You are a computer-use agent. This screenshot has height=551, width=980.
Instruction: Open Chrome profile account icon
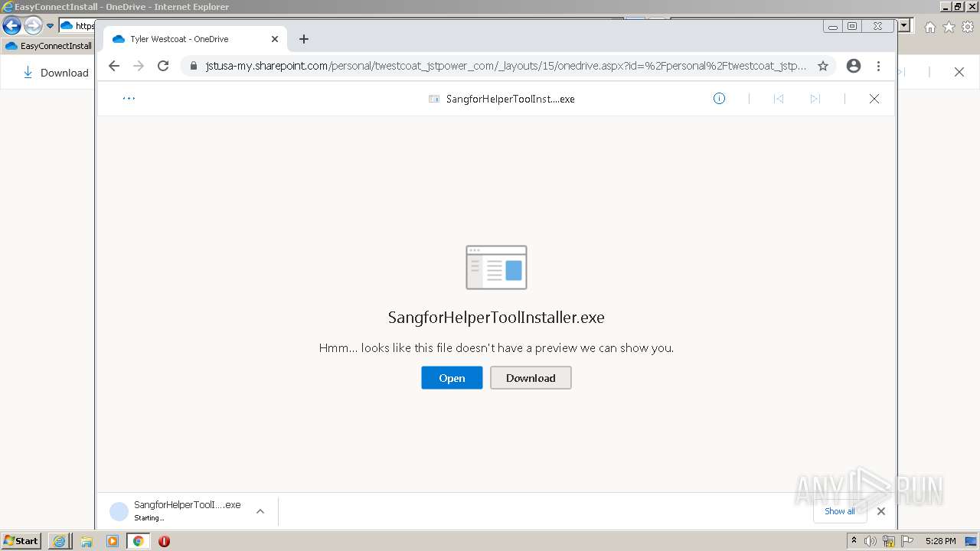[854, 66]
